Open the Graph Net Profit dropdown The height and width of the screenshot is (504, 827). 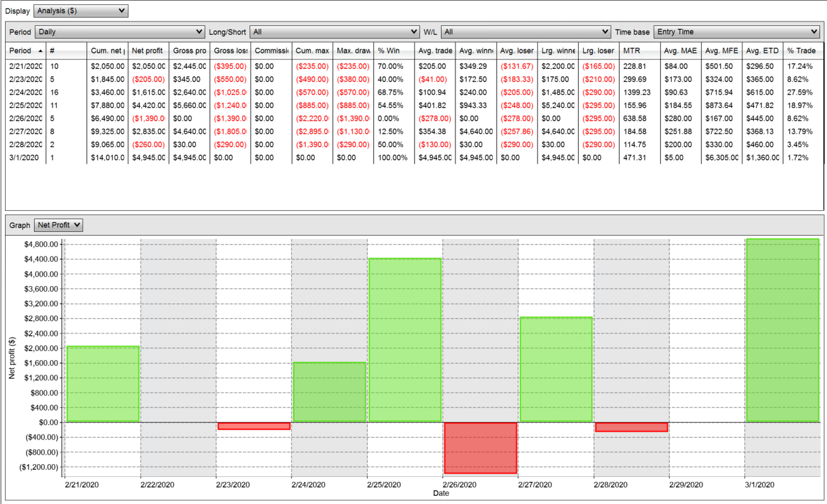click(x=59, y=225)
